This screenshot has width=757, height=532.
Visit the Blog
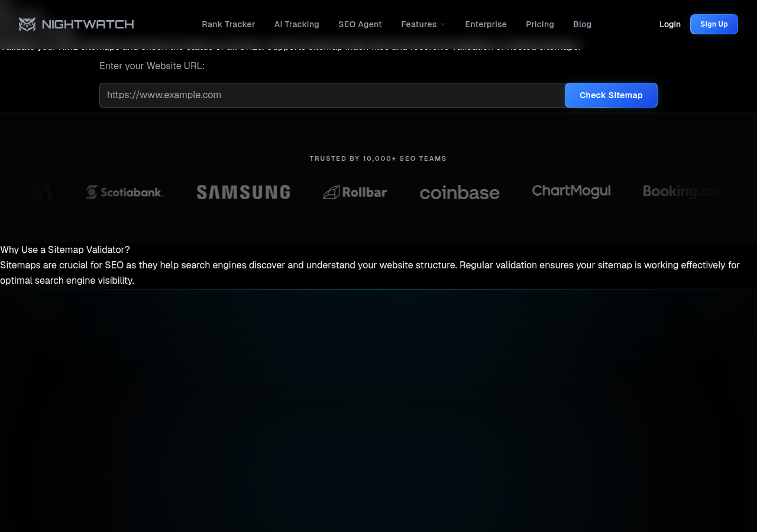583,24
